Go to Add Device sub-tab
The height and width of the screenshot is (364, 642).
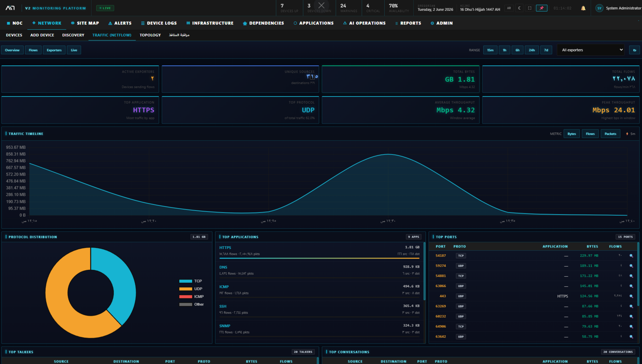click(x=42, y=35)
